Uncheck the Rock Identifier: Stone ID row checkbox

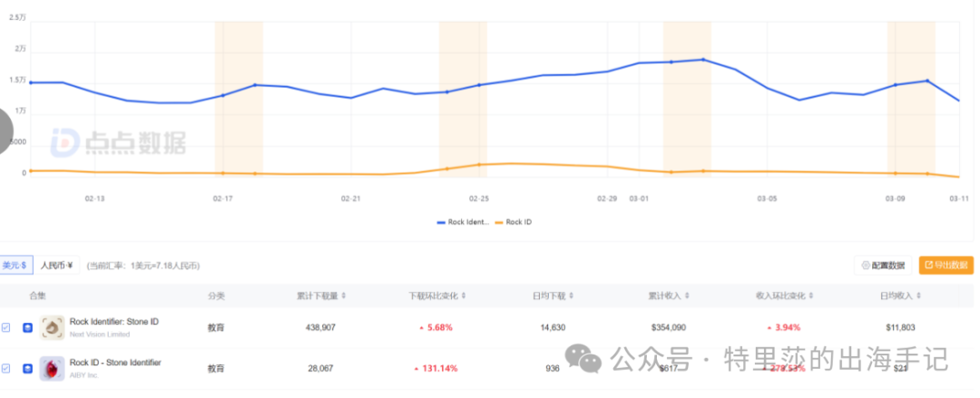[5, 327]
